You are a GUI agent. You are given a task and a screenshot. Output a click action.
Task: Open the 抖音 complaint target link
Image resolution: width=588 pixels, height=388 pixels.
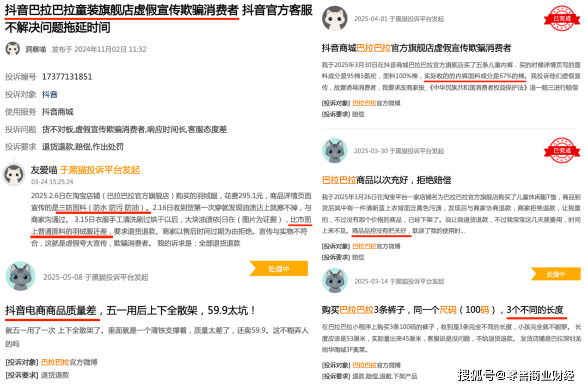click(50, 94)
